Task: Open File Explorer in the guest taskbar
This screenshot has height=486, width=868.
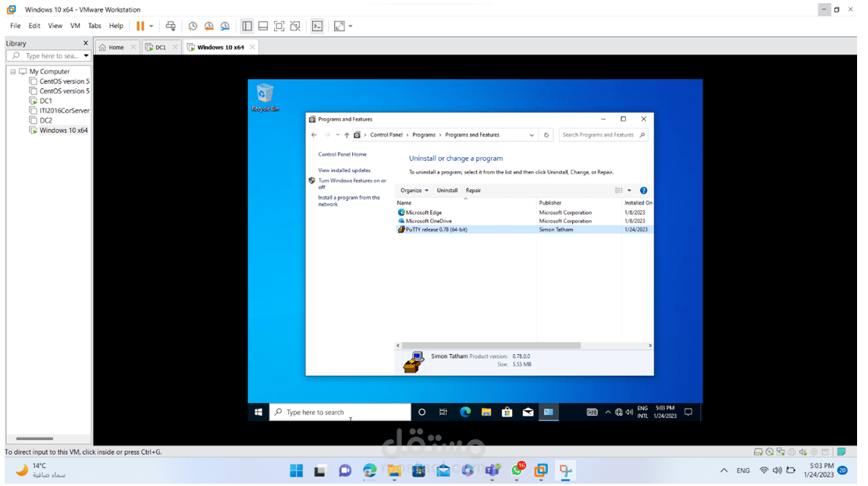Action: 486,413
